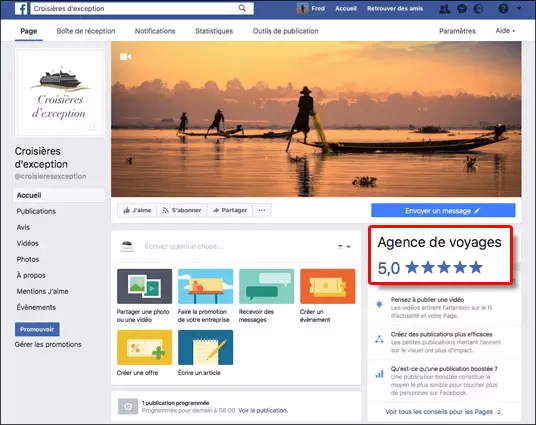
Task: Open friend requests icon in top bar
Action: (444, 9)
